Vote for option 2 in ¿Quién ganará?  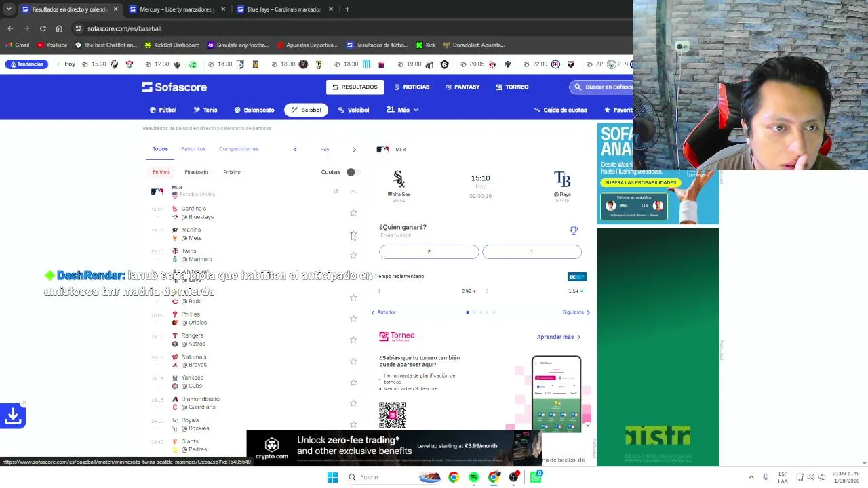click(429, 251)
